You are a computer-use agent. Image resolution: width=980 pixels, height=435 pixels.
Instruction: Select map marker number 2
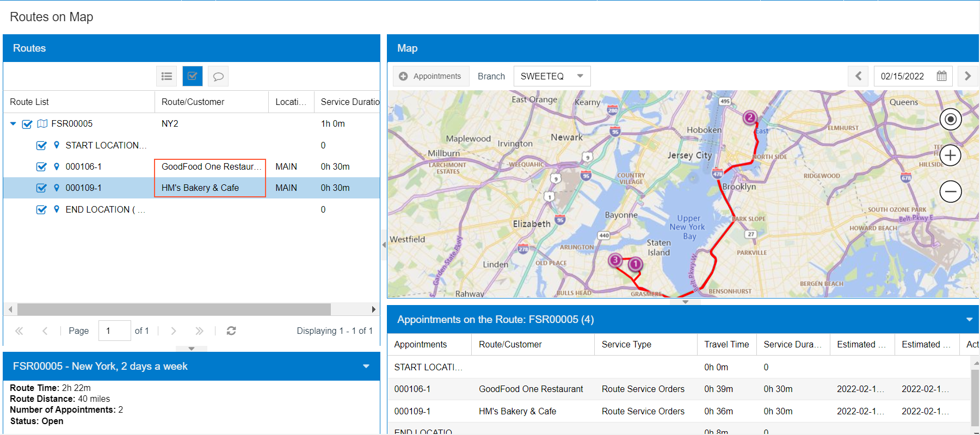coord(750,117)
